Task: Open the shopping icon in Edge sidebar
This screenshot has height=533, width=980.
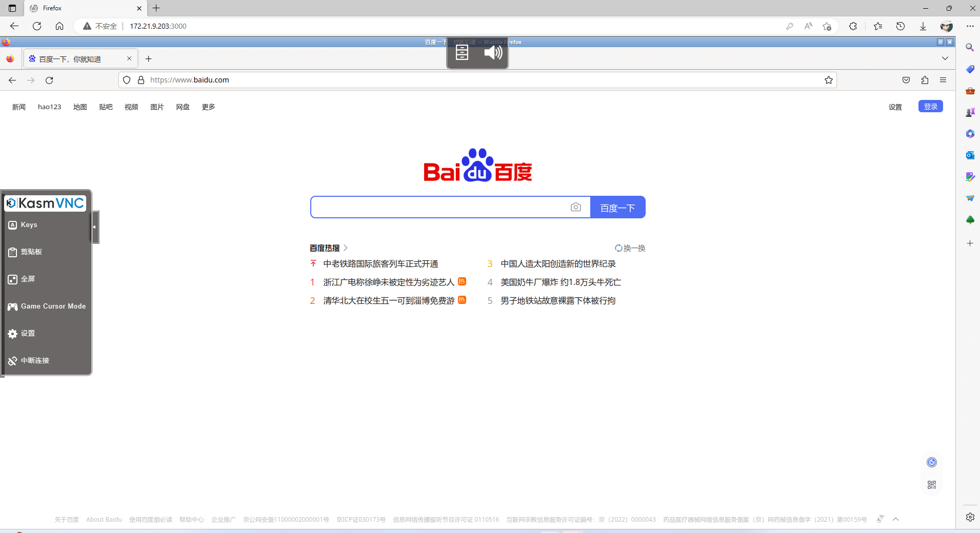Action: coord(970,69)
